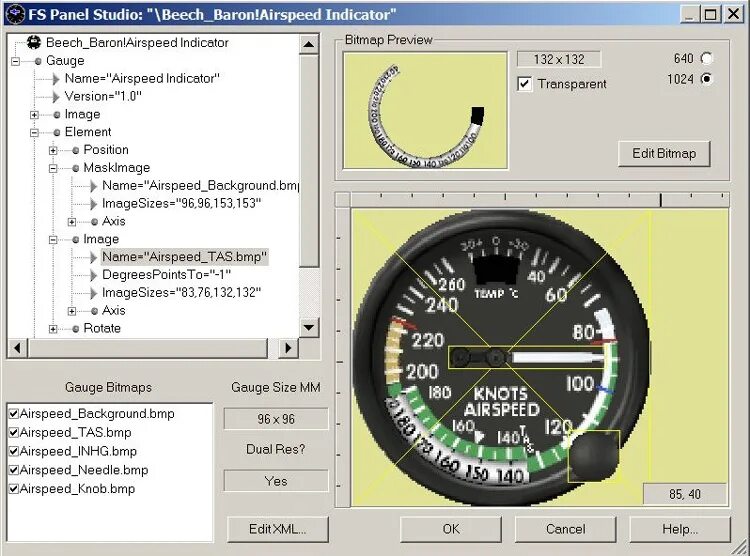Select ImageSizes="83,76,132,132" entry

point(181,292)
